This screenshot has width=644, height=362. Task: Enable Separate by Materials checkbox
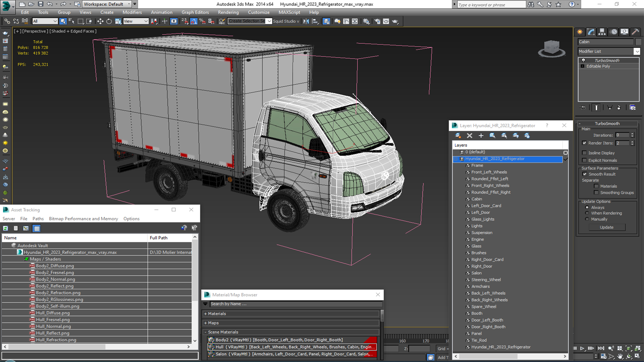596,186
